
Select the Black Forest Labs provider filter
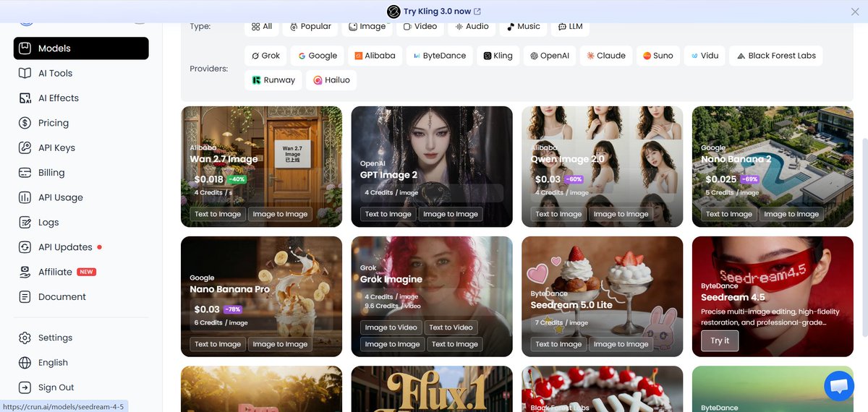click(x=776, y=56)
